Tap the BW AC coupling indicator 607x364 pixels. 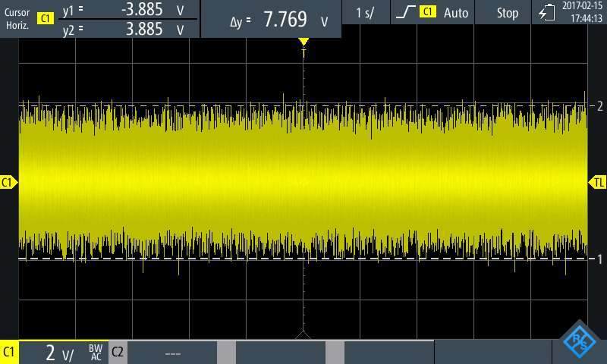[x=96, y=353]
